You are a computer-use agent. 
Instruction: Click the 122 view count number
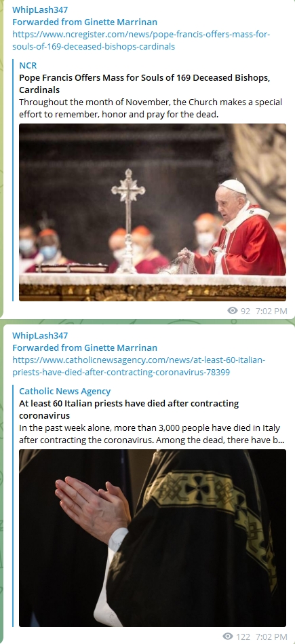(x=243, y=637)
